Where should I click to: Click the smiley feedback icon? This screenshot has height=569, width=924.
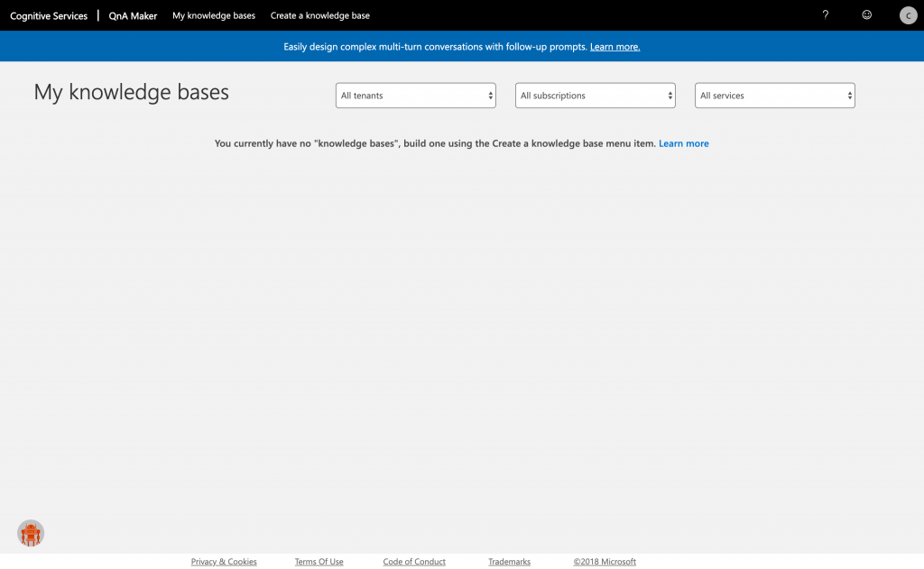point(866,14)
